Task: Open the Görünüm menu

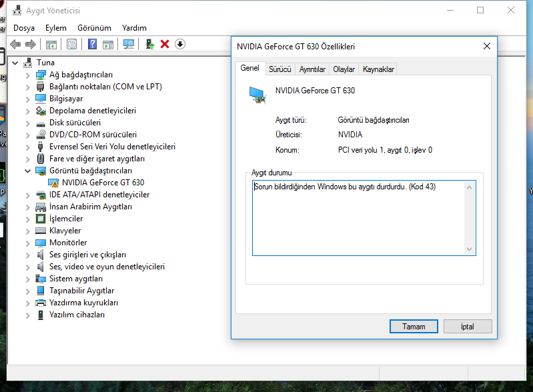Action: (94, 28)
